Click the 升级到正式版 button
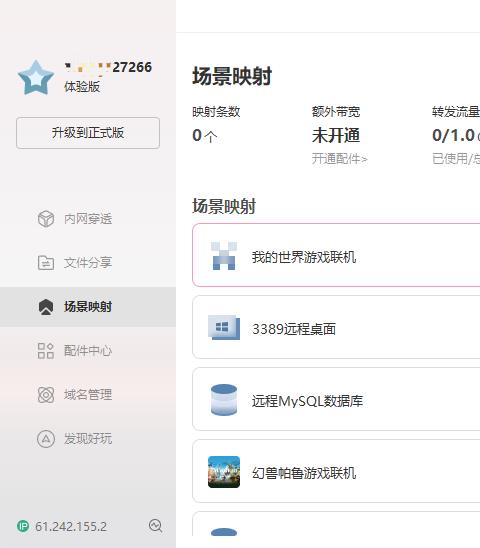 coord(88,133)
